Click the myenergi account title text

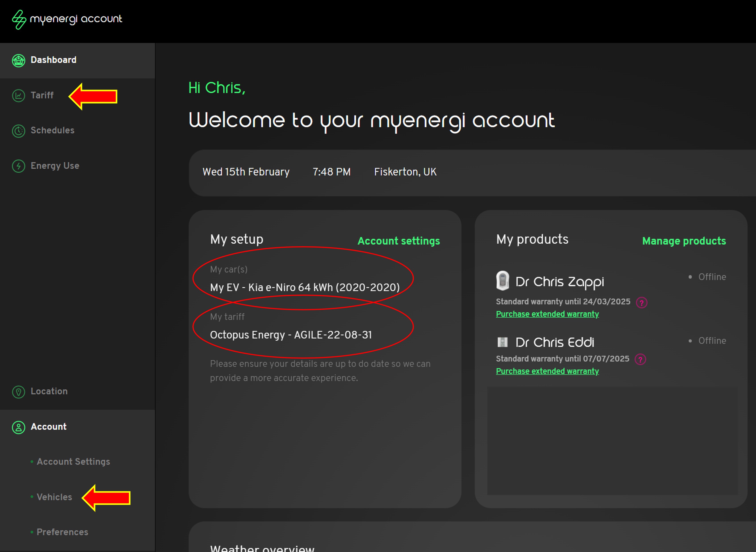pyautogui.click(x=76, y=19)
